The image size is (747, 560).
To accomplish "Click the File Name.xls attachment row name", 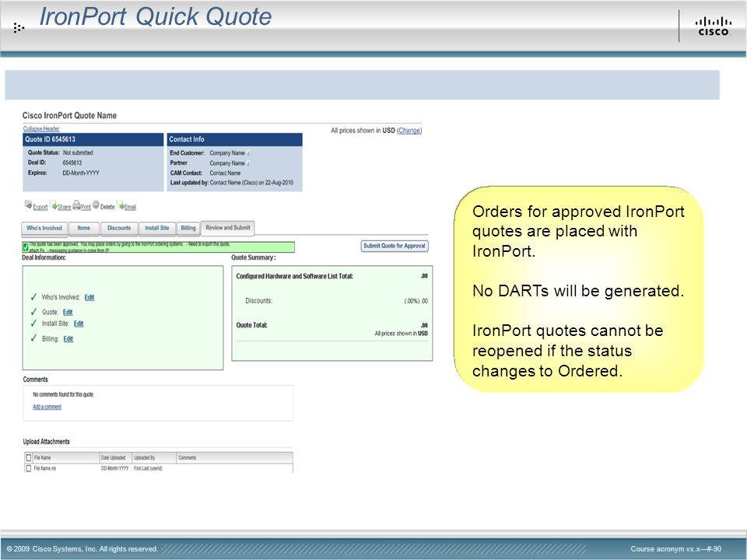I will [45, 468].
